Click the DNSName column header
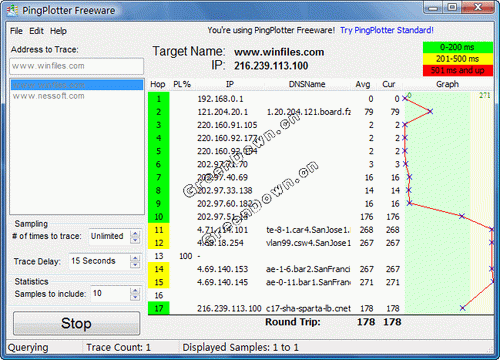This screenshot has height=360, width=500. coord(307,84)
